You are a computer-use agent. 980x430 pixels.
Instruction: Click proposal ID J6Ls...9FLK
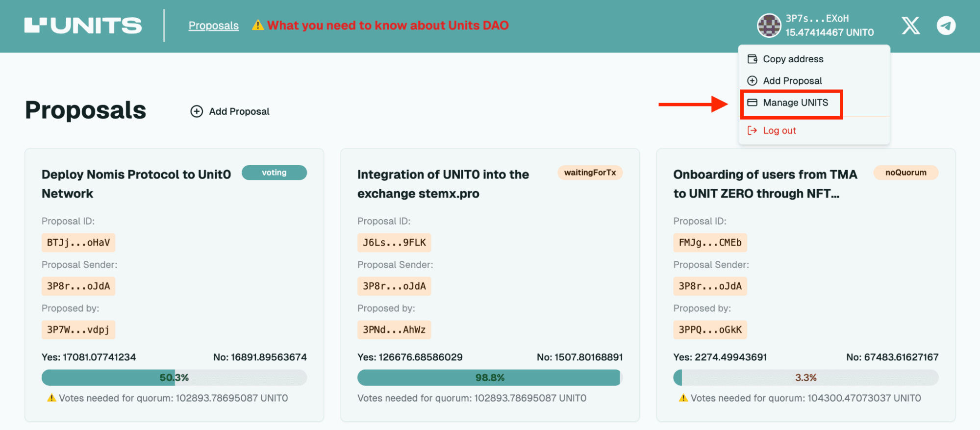[x=394, y=243]
